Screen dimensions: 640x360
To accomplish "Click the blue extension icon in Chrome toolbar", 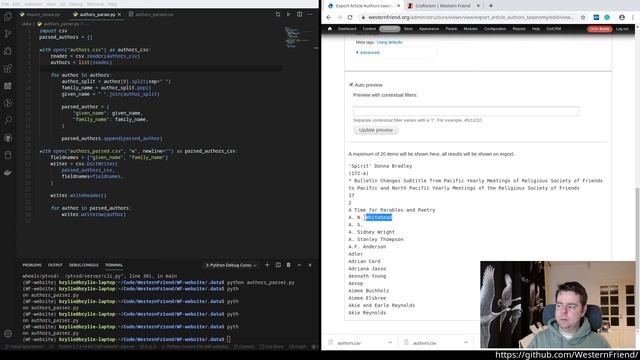I will coord(596,18).
